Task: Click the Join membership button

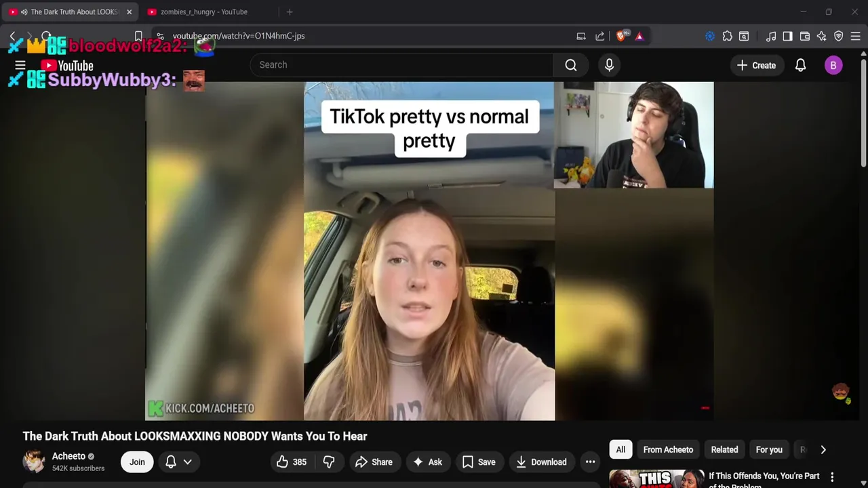Action: 137,462
